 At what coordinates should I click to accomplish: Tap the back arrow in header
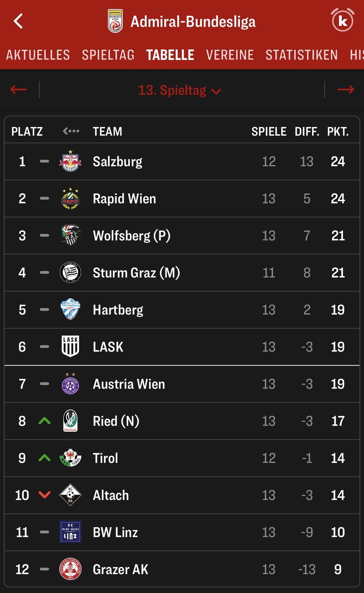pyautogui.click(x=19, y=21)
